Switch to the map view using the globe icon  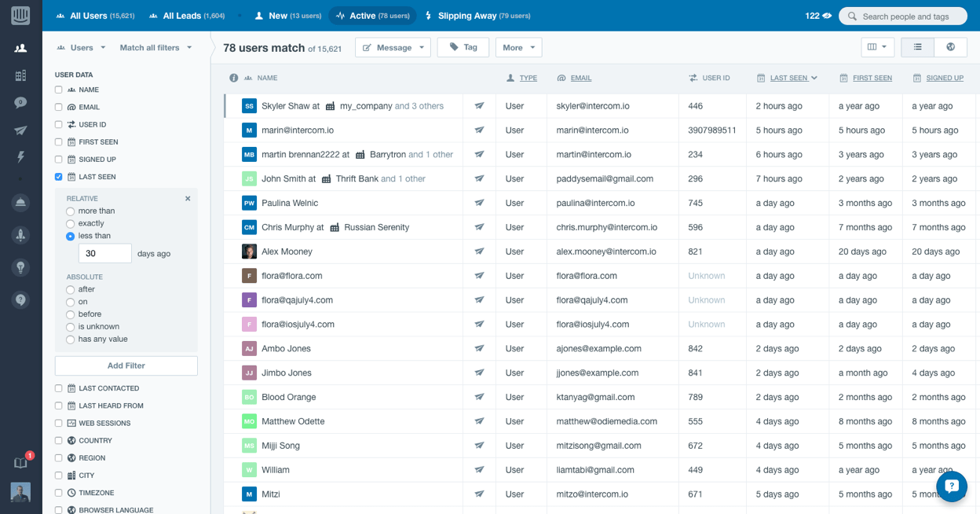[950, 47]
